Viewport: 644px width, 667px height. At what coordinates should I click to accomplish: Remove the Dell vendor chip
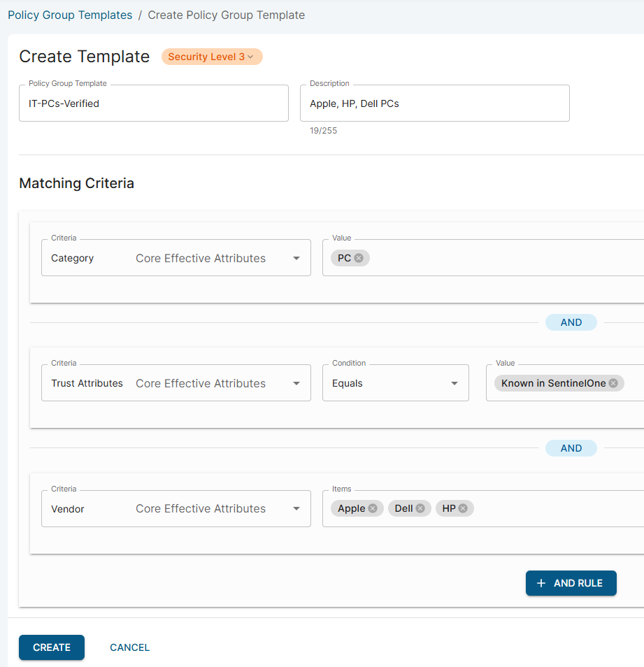click(x=420, y=508)
